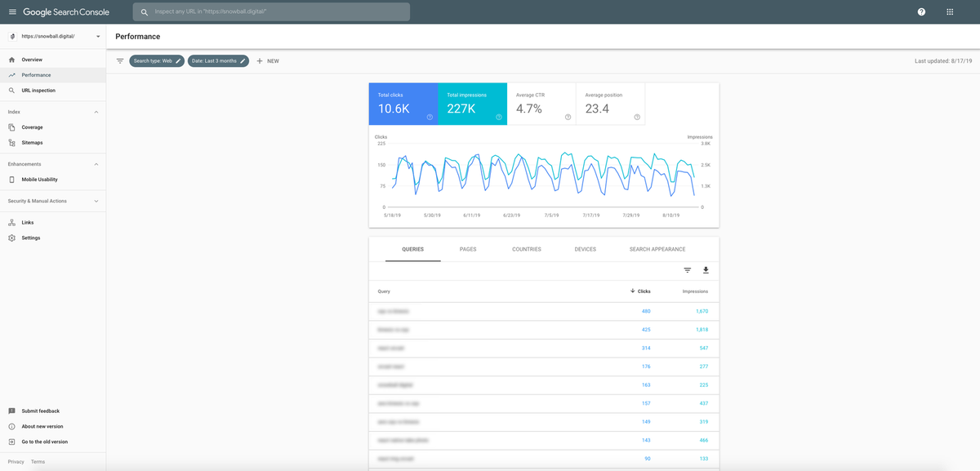Select the Queries tab

[x=412, y=249]
